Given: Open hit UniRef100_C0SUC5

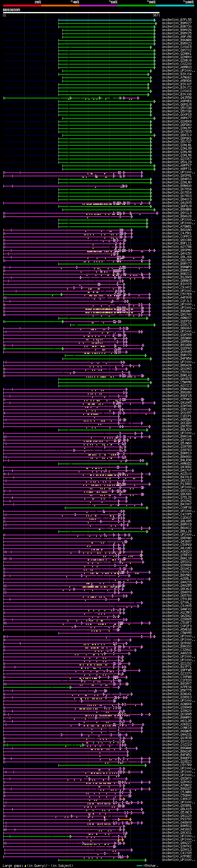Looking at the screenshot, I should click(177, 47).
